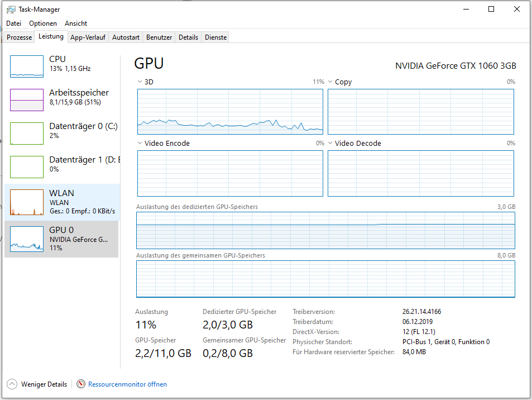This screenshot has height=400, width=532.
Task: Click the Ressourcenmonitor gauge icon
Action: pyautogui.click(x=81, y=384)
